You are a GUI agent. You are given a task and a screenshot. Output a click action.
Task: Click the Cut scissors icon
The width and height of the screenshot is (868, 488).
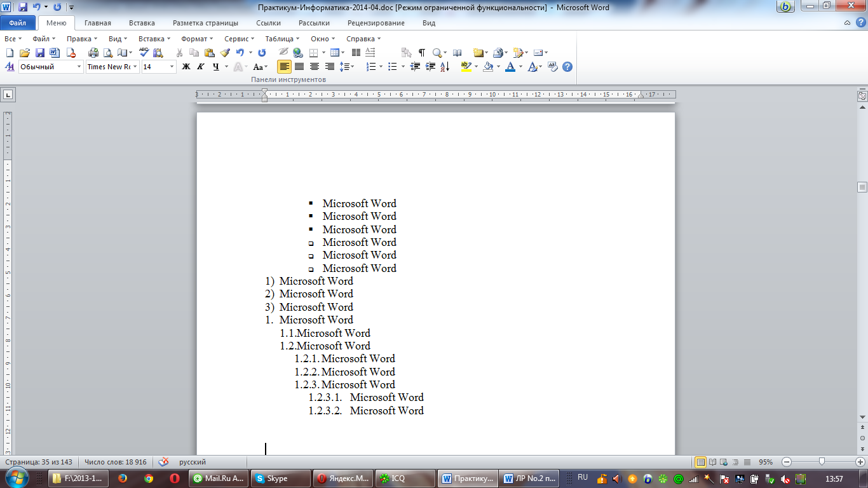coord(179,53)
